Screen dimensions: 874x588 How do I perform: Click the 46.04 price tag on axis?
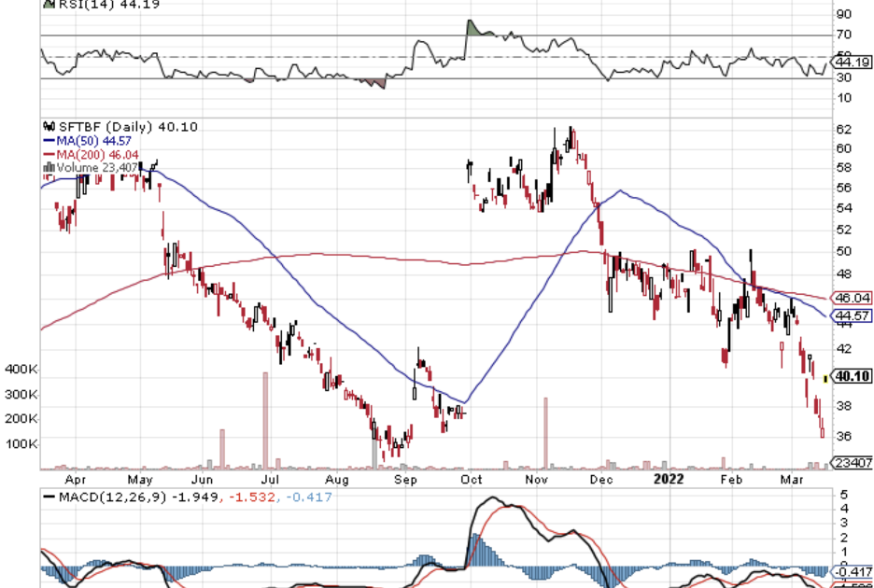click(853, 298)
